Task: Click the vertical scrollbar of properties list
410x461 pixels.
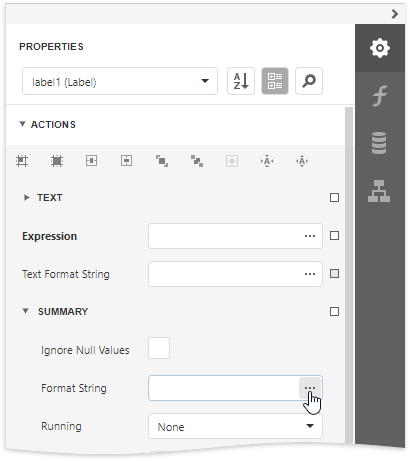Action: click(x=349, y=275)
